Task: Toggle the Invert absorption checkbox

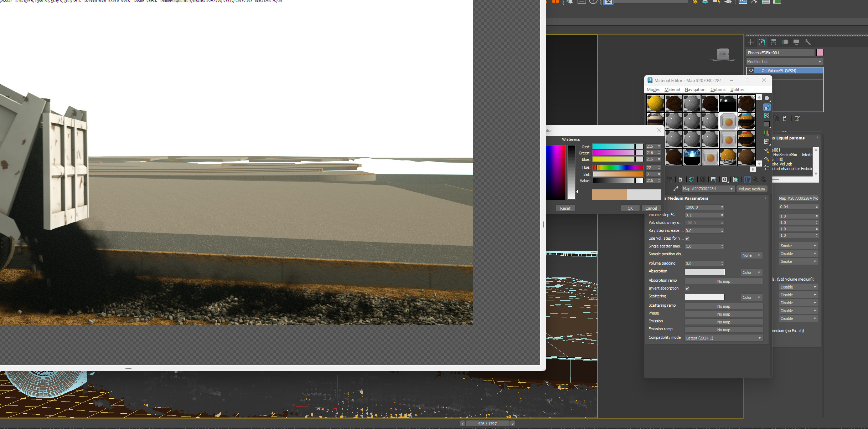Action: coord(687,288)
